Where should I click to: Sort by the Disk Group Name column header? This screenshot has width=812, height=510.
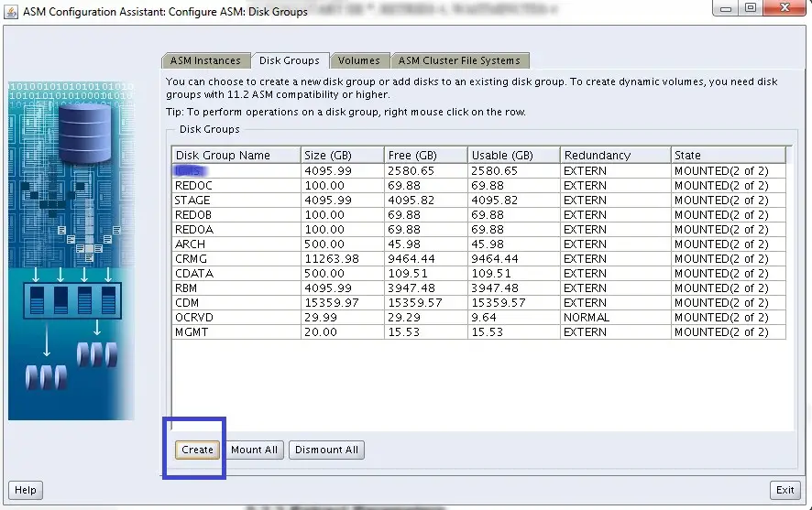tap(236, 155)
